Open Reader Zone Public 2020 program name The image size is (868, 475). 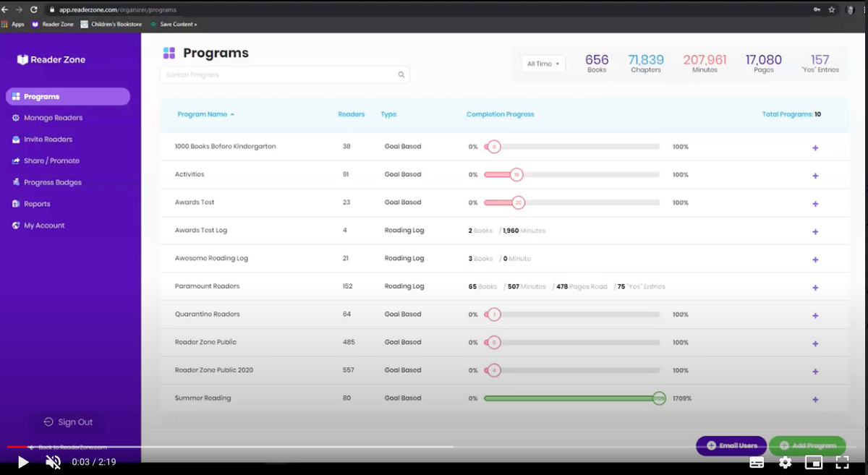coord(214,370)
